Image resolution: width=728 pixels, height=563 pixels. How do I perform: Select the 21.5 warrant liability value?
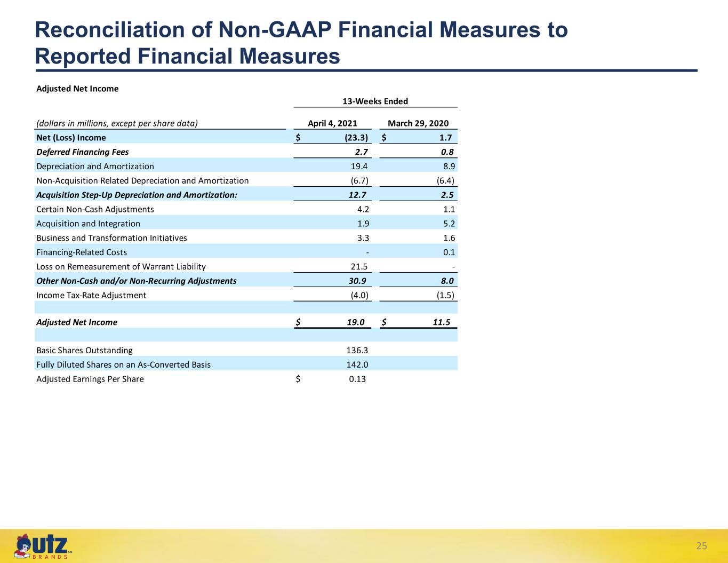[x=359, y=267]
